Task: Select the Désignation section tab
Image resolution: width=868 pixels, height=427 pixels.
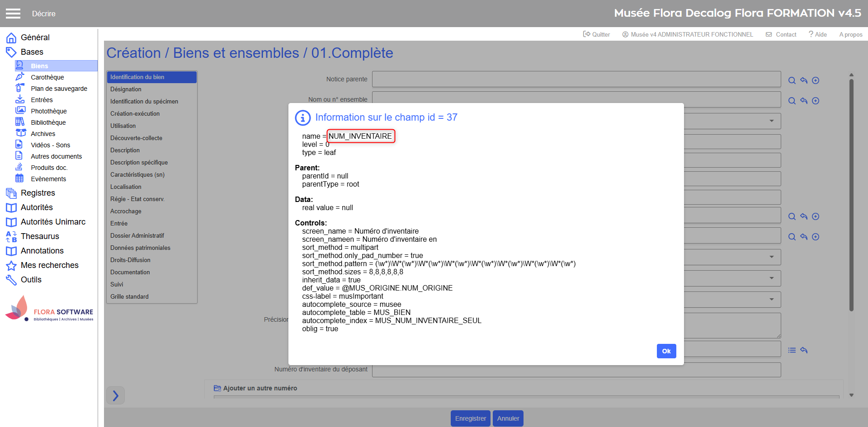Action: click(x=126, y=89)
